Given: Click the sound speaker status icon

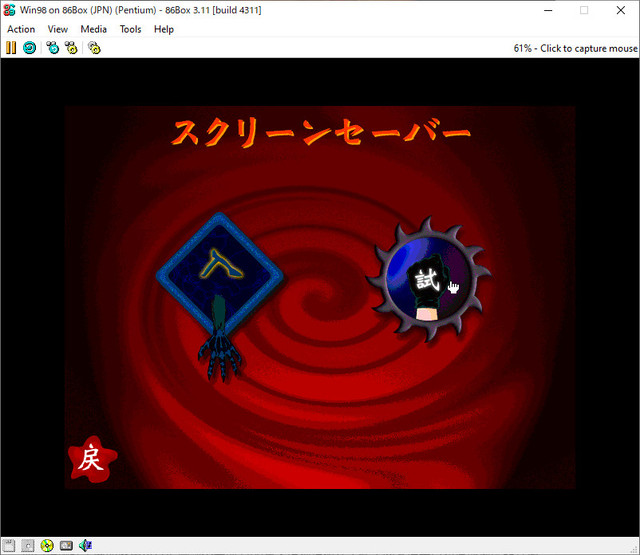Looking at the screenshot, I should (85, 546).
